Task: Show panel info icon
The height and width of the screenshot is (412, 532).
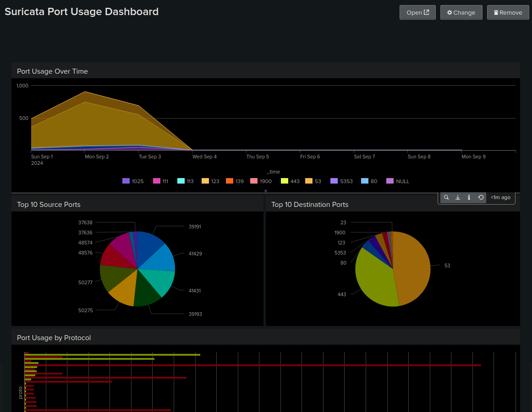Action: 469,197
